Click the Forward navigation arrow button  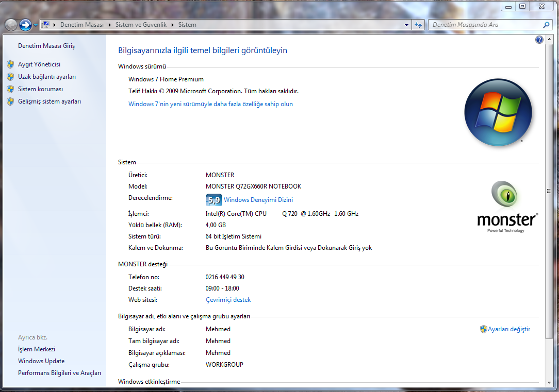point(25,25)
